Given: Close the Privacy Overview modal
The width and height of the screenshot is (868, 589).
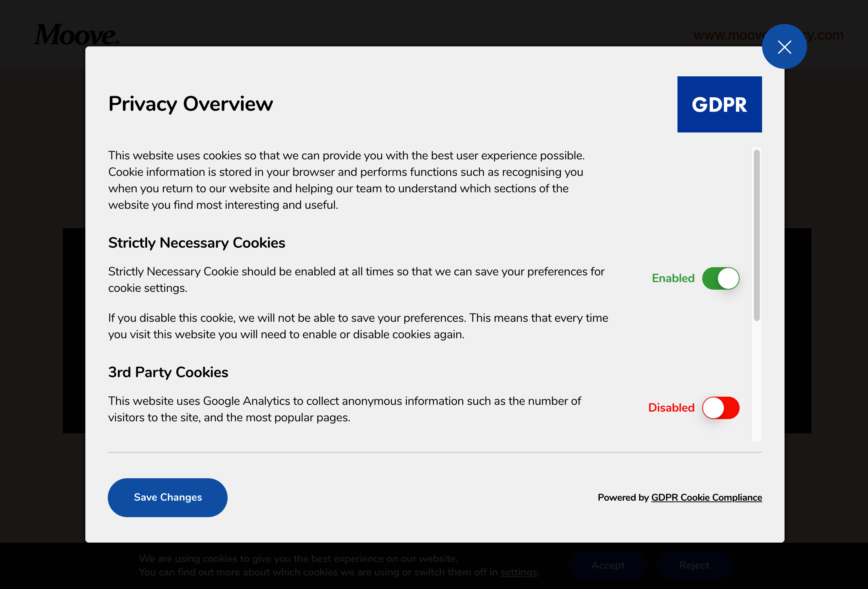Looking at the screenshot, I should tap(785, 46).
